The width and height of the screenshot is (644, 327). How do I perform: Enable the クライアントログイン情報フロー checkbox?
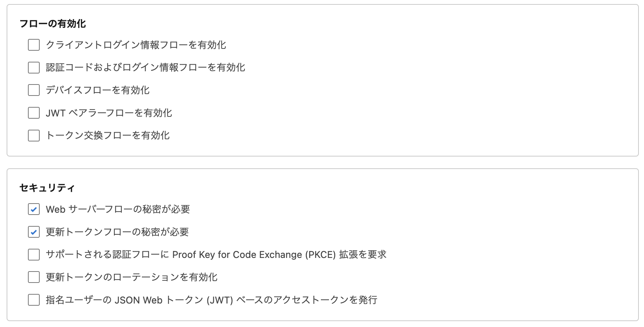(x=34, y=45)
